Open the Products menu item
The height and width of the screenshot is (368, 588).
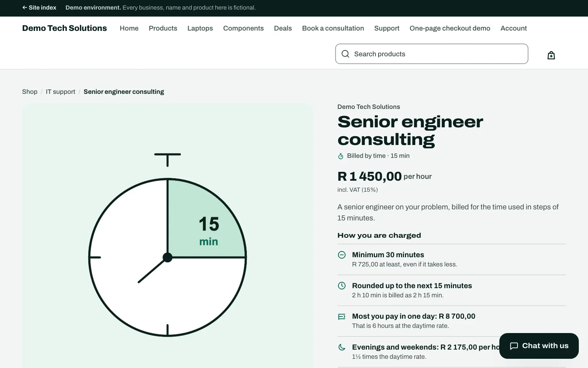pos(163,28)
